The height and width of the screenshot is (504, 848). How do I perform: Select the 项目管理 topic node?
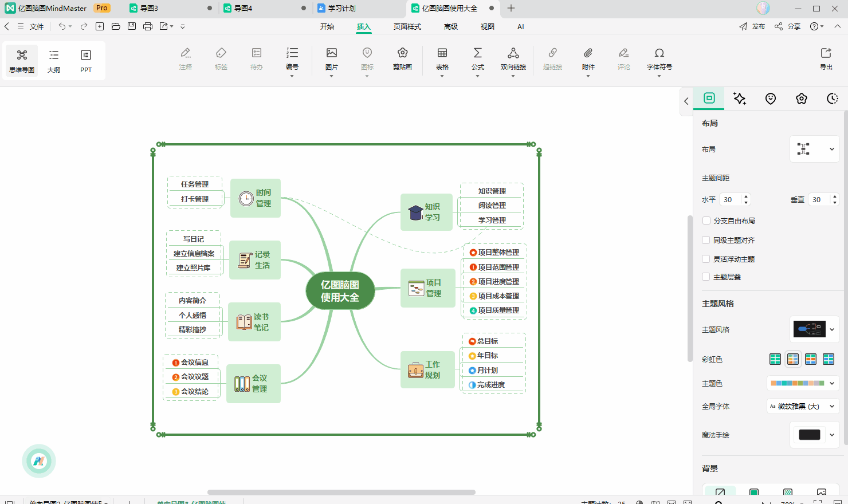(x=428, y=288)
